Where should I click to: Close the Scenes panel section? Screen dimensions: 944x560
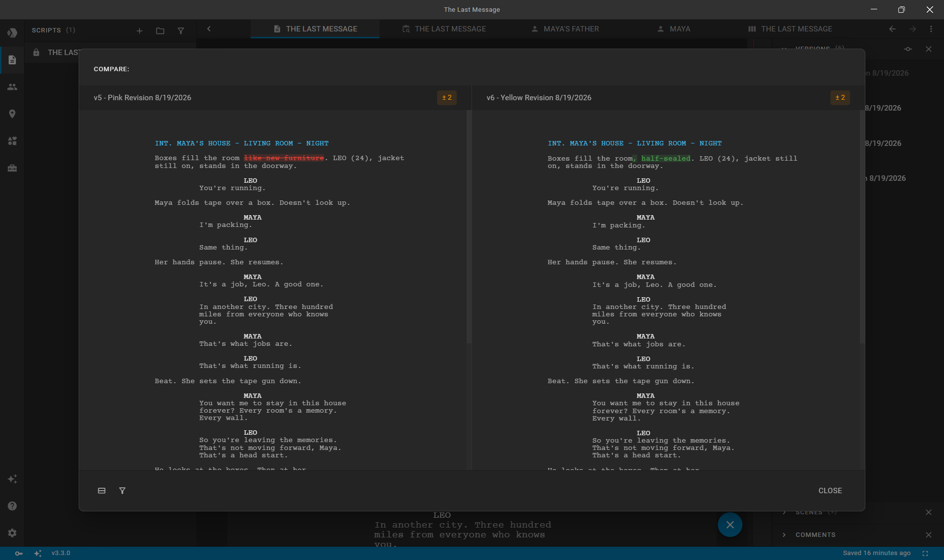click(x=929, y=512)
